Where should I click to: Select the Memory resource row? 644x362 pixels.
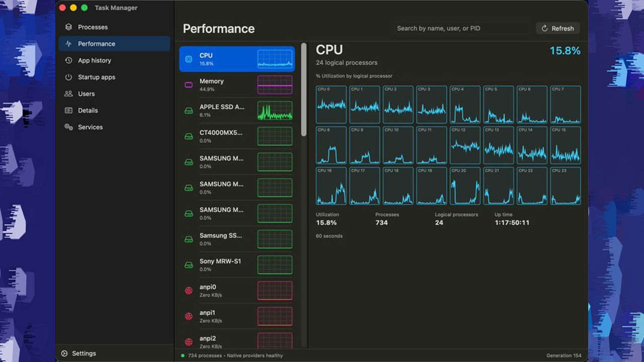coord(237,85)
